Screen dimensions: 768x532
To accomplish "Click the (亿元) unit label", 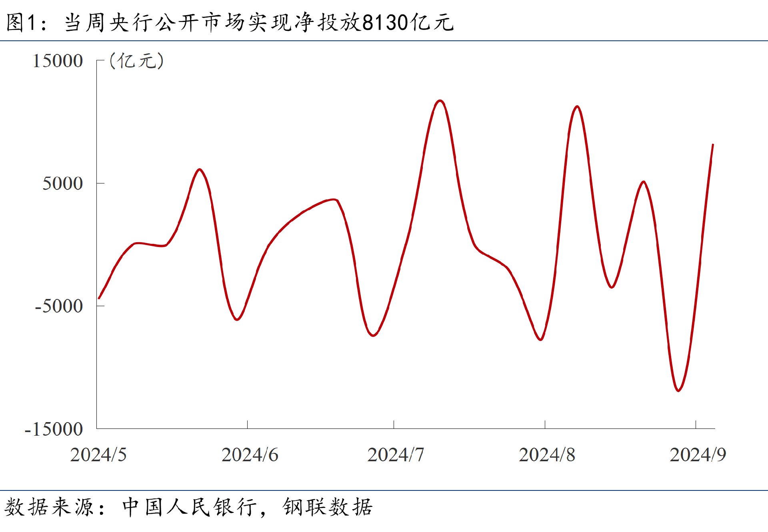I will [136, 61].
